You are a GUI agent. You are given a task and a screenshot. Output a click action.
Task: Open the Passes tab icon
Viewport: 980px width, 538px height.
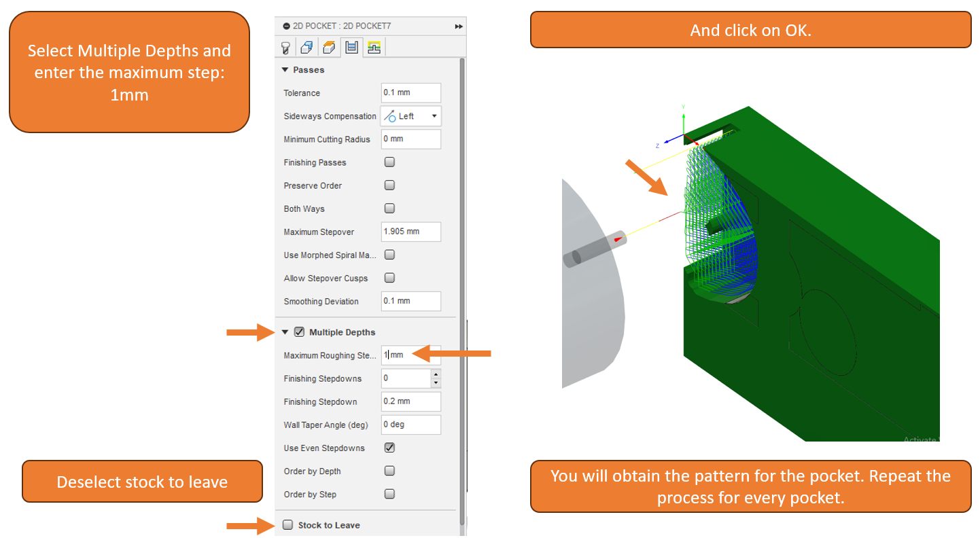coord(351,48)
